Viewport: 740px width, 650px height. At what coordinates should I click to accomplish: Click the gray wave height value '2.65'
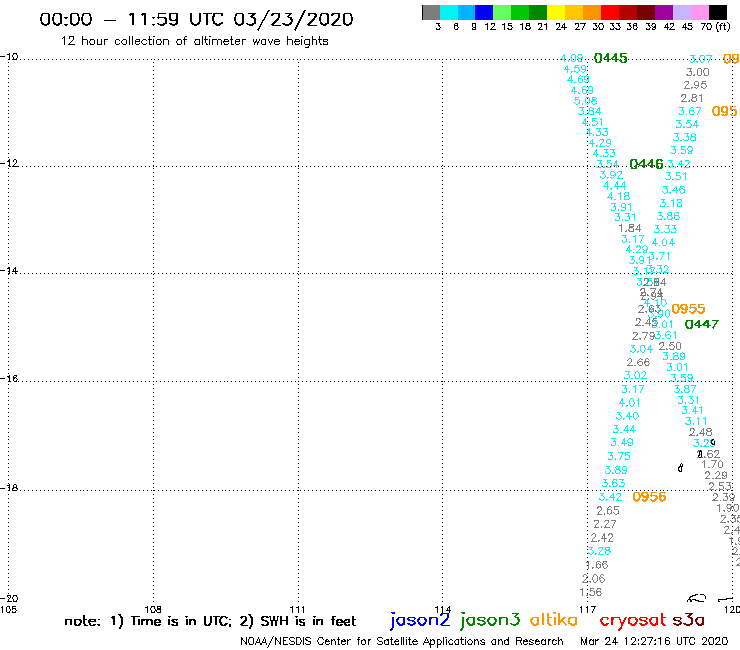click(608, 510)
